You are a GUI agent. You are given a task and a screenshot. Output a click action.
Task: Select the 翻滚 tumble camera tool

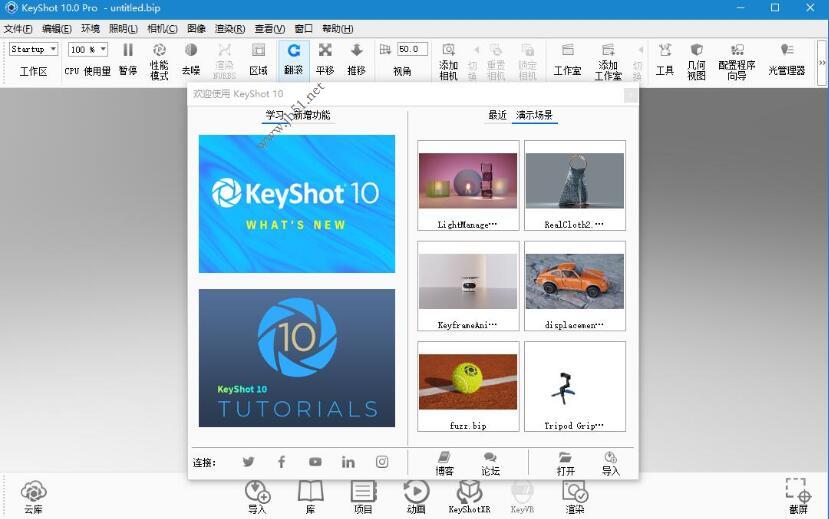click(x=293, y=59)
